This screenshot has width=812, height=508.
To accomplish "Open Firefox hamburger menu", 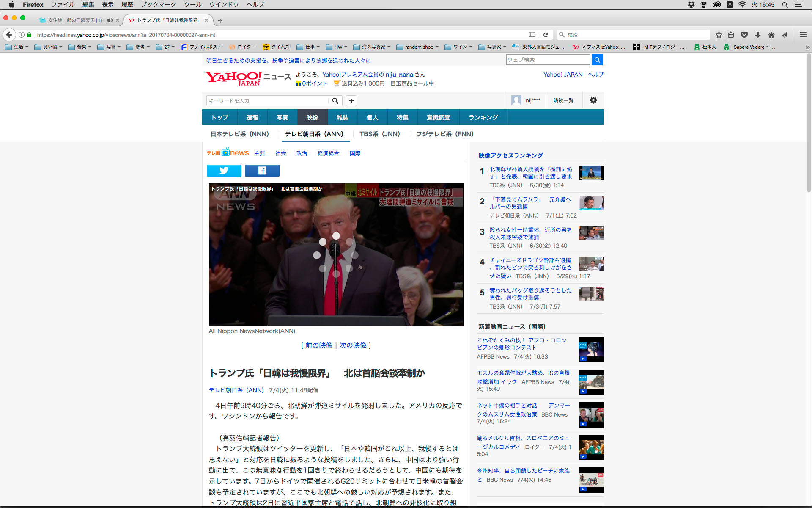I will pos(803,35).
